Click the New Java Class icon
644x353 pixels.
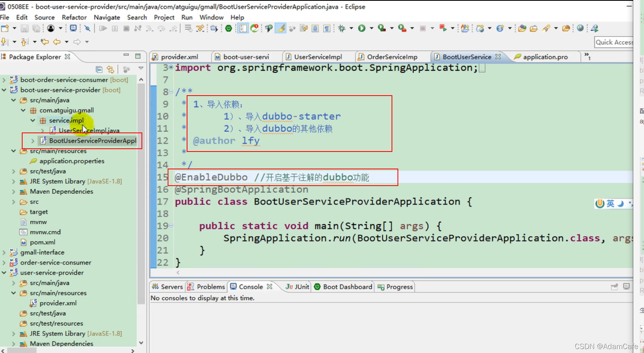(500, 28)
